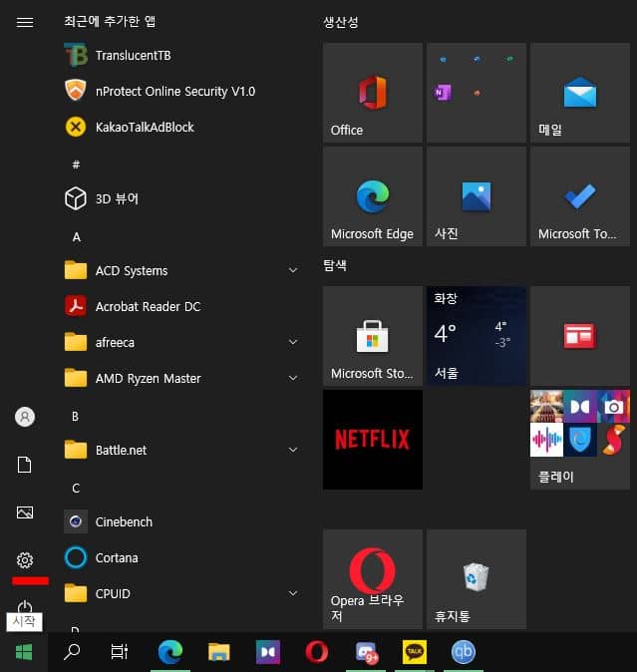This screenshot has width=637, height=672.
Task: Open the 플레이 tile folder
Action: [x=580, y=440]
